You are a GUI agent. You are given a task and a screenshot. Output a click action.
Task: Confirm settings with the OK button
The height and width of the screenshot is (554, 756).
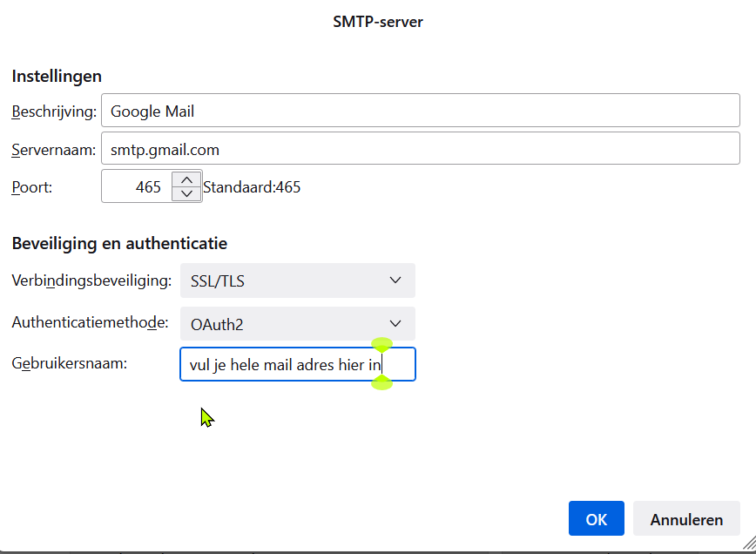[597, 519]
